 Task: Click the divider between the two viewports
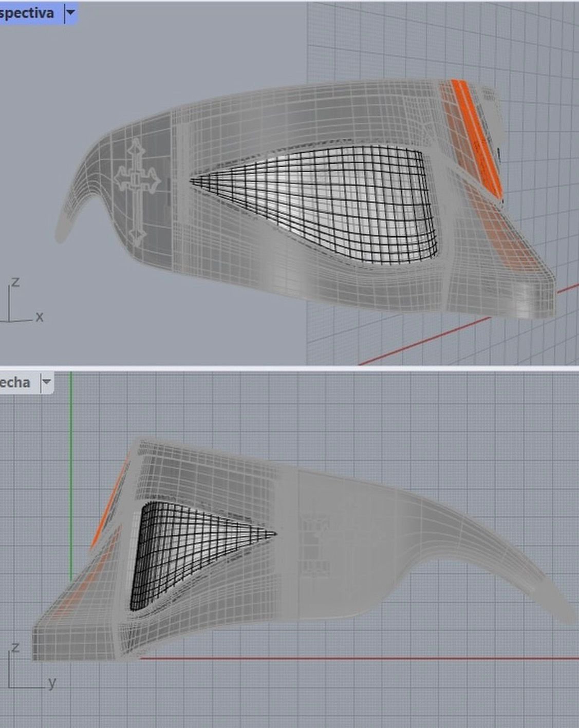point(289,368)
